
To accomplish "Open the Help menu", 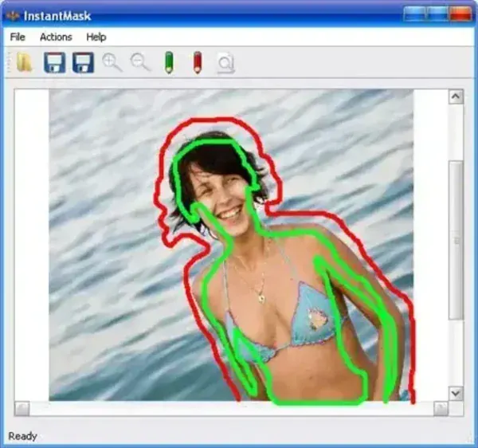I will point(96,37).
